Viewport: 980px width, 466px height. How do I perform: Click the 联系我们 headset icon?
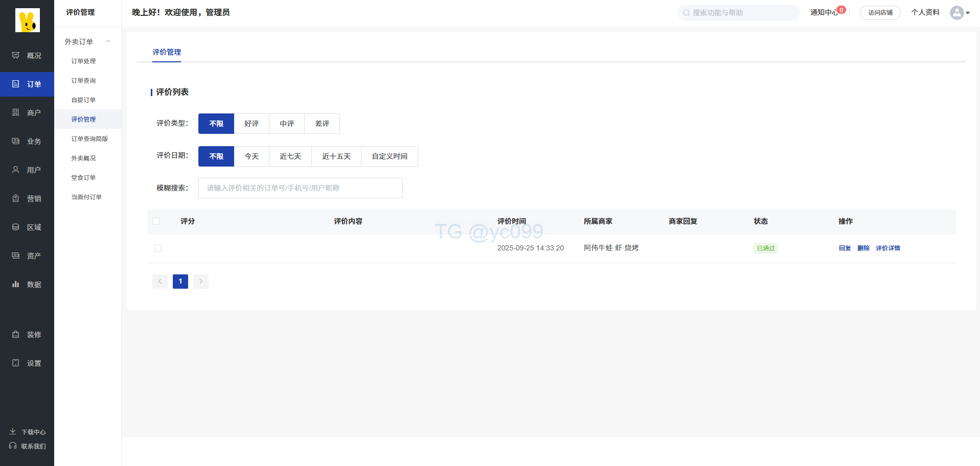(x=13, y=446)
